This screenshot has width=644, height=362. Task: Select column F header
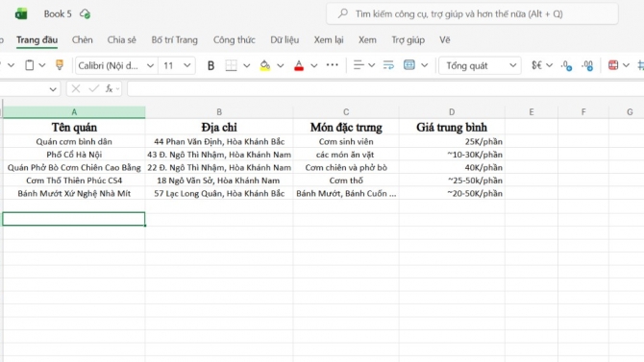[583, 112]
